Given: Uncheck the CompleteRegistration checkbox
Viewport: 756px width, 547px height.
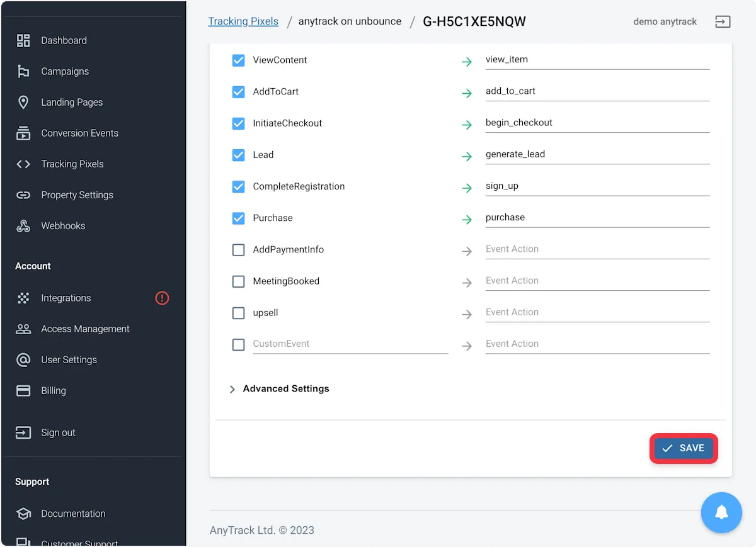Looking at the screenshot, I should pos(238,186).
